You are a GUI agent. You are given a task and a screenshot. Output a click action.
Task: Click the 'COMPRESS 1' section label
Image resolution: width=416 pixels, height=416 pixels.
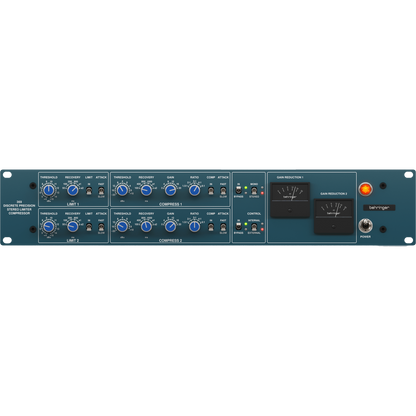[x=170, y=204]
